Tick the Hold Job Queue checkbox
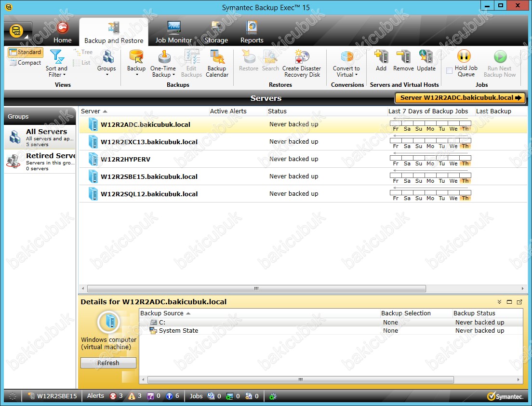532x406 pixels. 449,70
